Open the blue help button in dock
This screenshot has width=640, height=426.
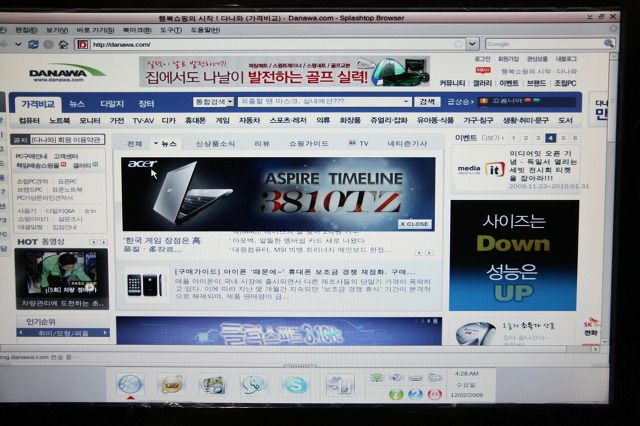(416, 394)
